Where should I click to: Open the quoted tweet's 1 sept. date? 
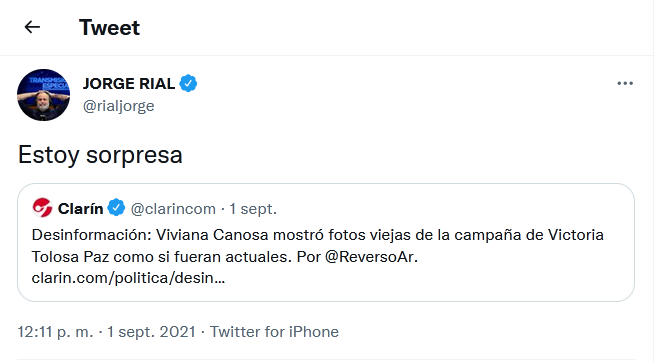pos(253,209)
